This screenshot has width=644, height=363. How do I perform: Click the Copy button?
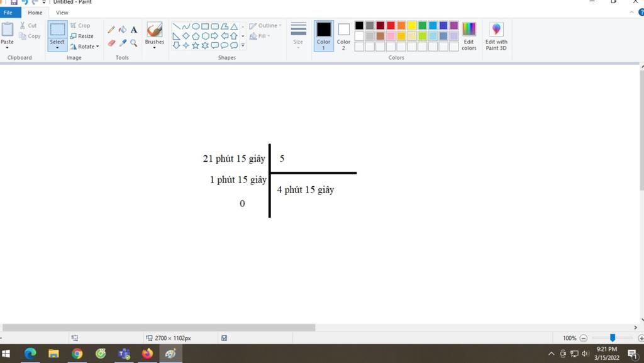click(x=30, y=36)
